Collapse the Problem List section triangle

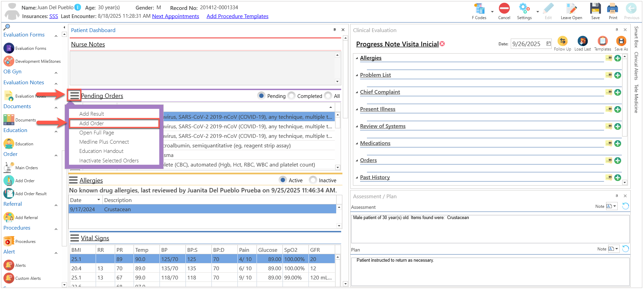point(357,75)
